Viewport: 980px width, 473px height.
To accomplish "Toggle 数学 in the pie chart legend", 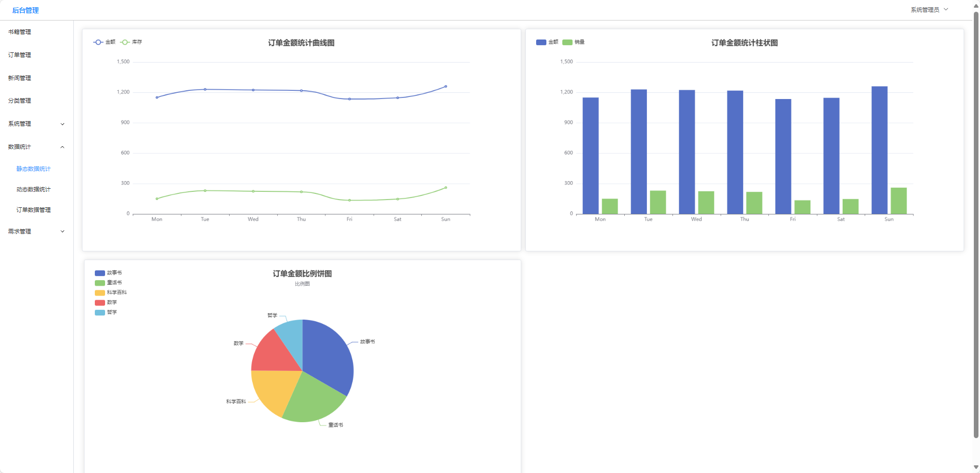I will pos(106,303).
